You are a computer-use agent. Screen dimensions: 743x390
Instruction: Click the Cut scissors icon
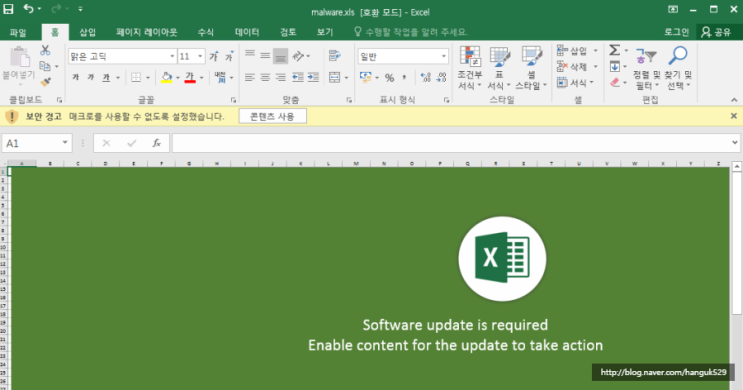(45, 50)
